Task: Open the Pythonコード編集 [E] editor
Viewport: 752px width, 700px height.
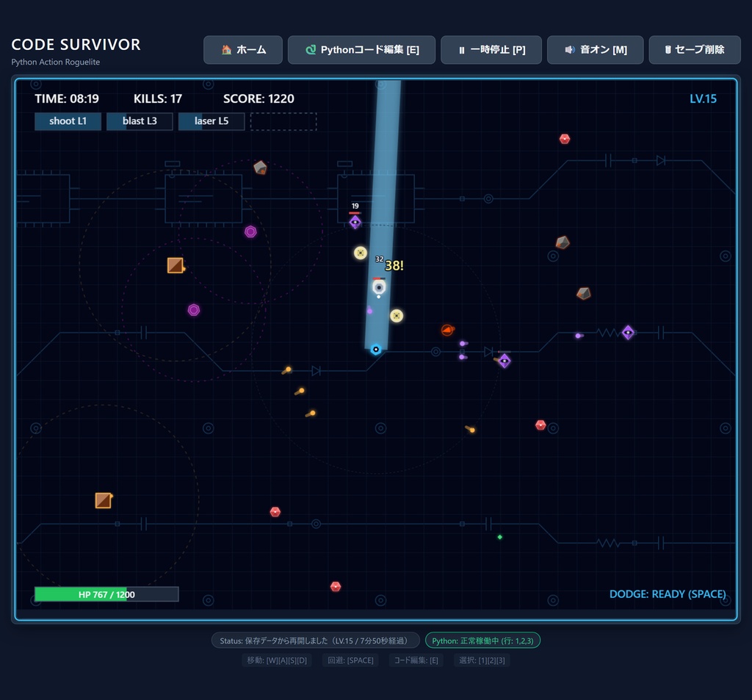Action: 361,49
